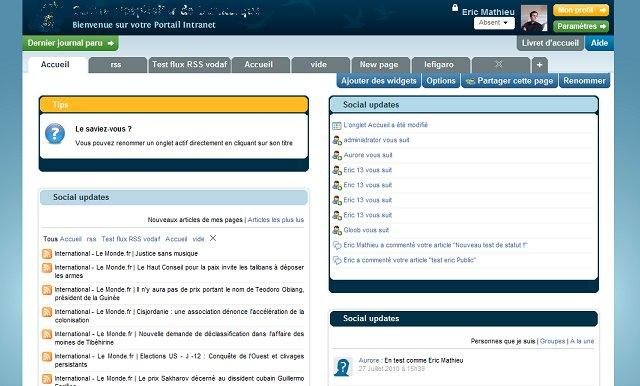Click RSS icon for Justice sans musique
Viewport: 640px width, 386px height.
point(47,254)
